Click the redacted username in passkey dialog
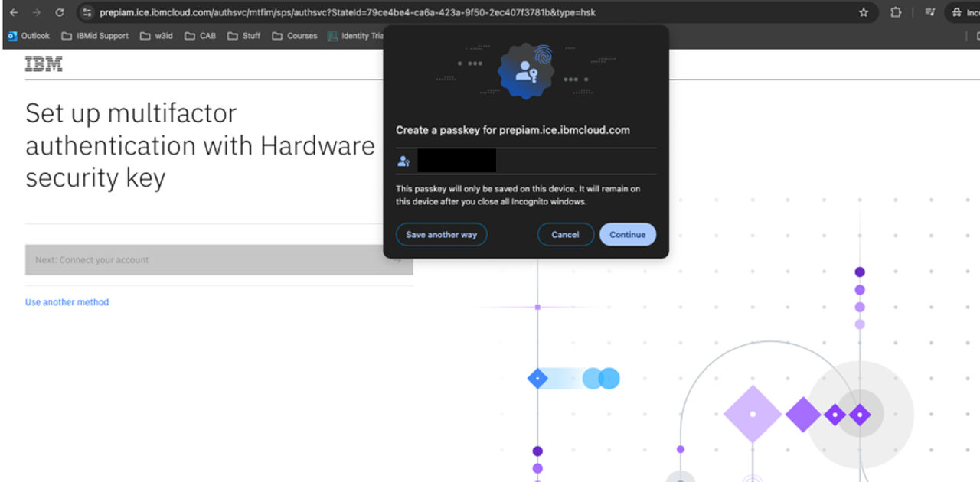 point(456,161)
